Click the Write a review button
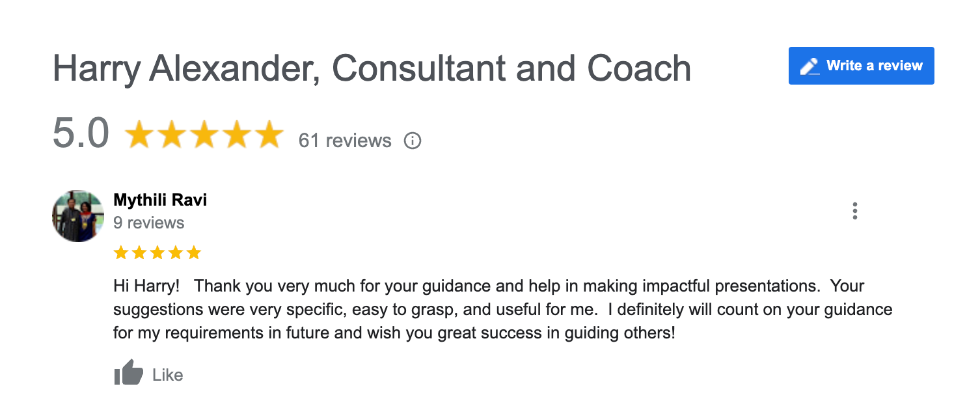This screenshot has width=980, height=397. pyautogui.click(x=861, y=66)
